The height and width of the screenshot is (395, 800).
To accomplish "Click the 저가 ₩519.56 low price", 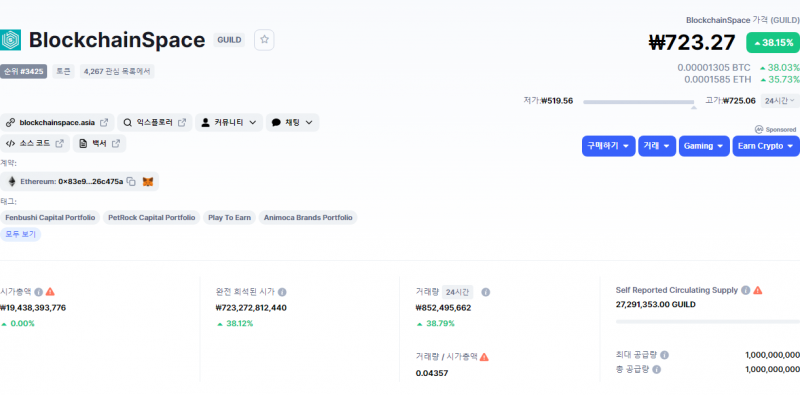I will 548,101.
